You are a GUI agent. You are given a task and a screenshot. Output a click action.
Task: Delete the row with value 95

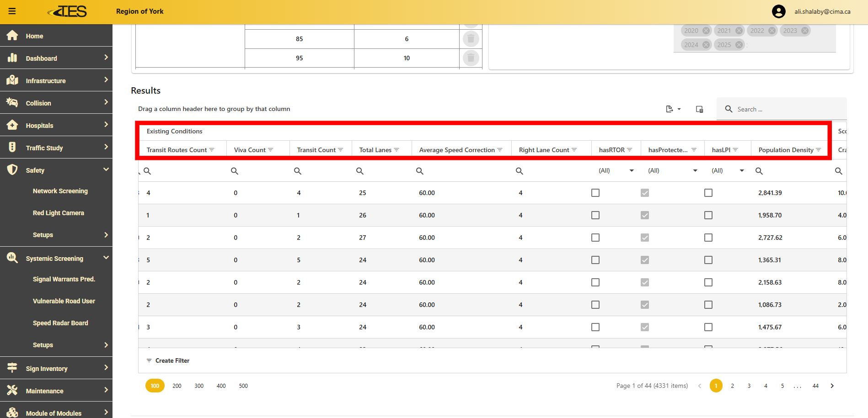click(471, 58)
